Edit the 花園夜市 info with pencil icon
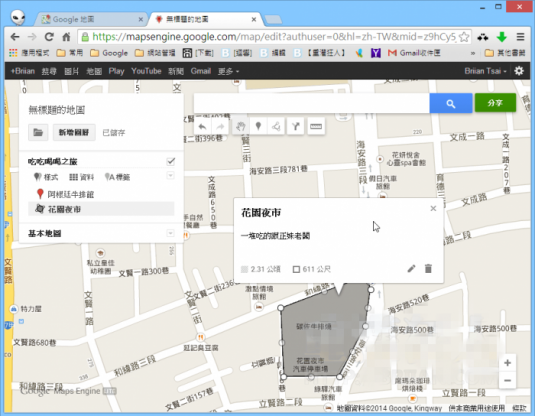This screenshot has height=416, width=535. point(411,269)
